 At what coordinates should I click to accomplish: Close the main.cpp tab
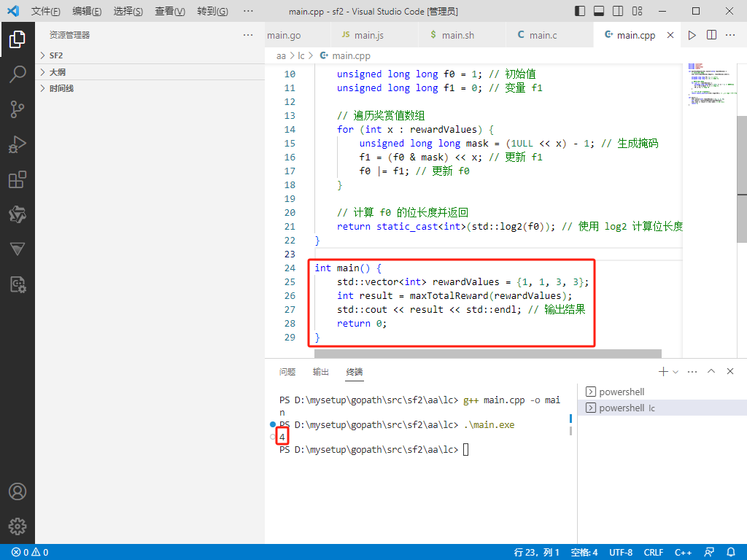tap(670, 35)
